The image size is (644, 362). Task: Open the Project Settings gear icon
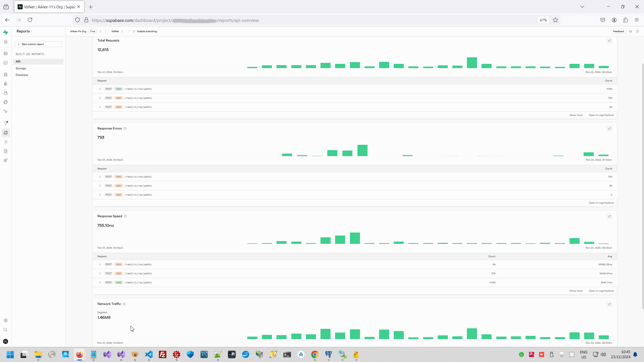pos(6,320)
